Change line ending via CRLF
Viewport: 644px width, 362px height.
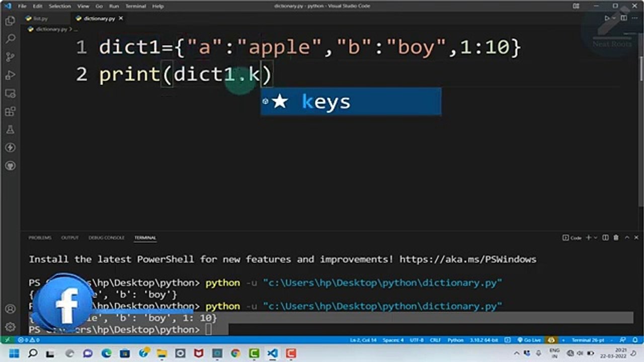tap(435, 340)
